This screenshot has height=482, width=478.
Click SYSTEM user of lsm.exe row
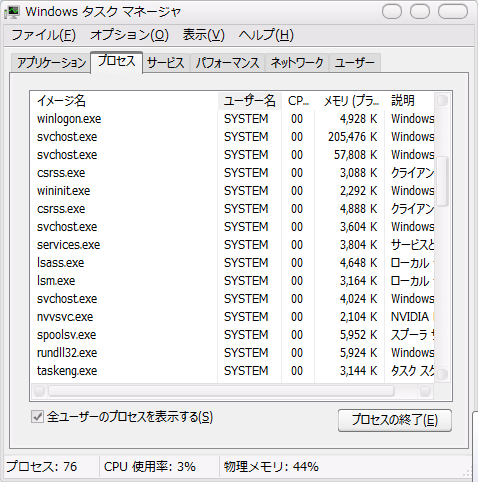(x=246, y=281)
